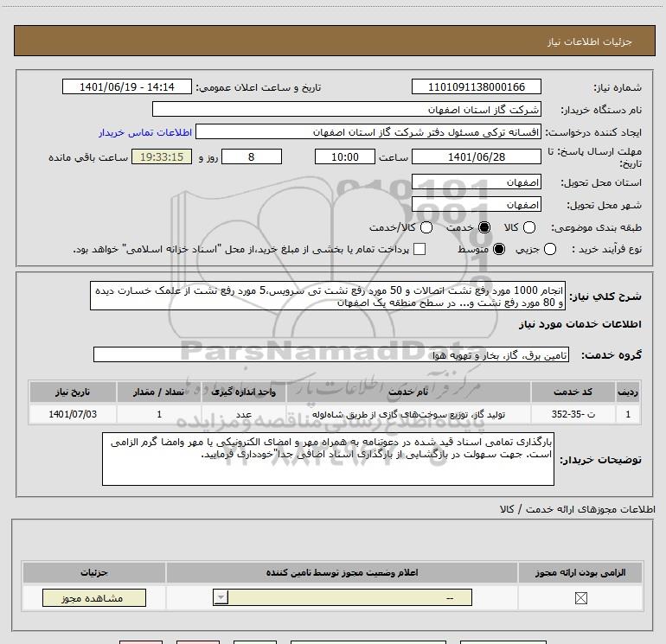Select the جزیی purchase type radio
This screenshot has height=644, width=666.
point(550,249)
